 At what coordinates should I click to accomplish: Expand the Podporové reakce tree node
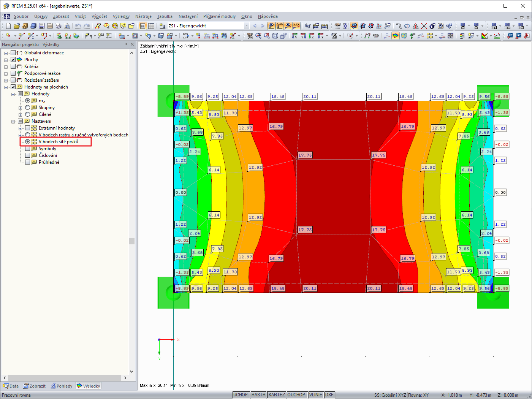click(x=6, y=74)
